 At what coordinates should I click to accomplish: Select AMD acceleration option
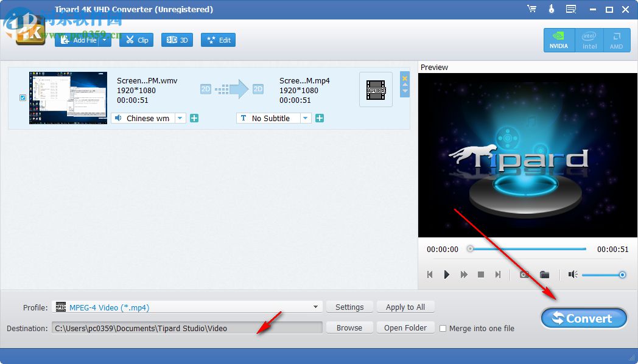(x=617, y=40)
